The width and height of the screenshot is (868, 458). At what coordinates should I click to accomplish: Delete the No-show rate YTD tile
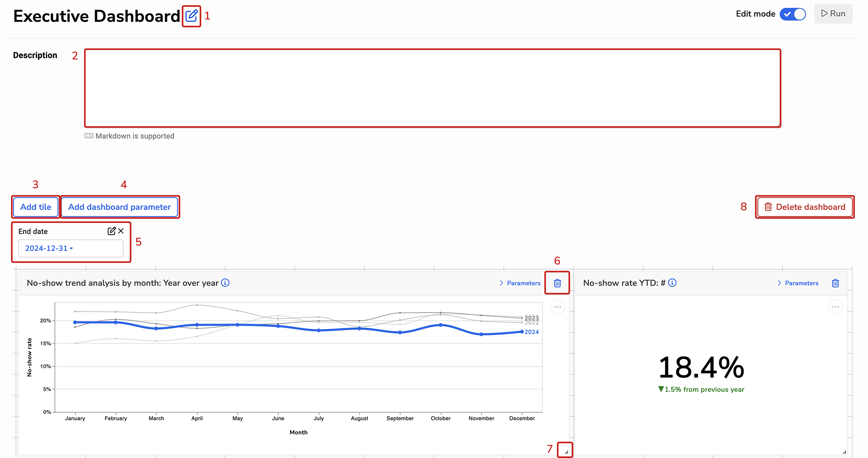click(835, 283)
